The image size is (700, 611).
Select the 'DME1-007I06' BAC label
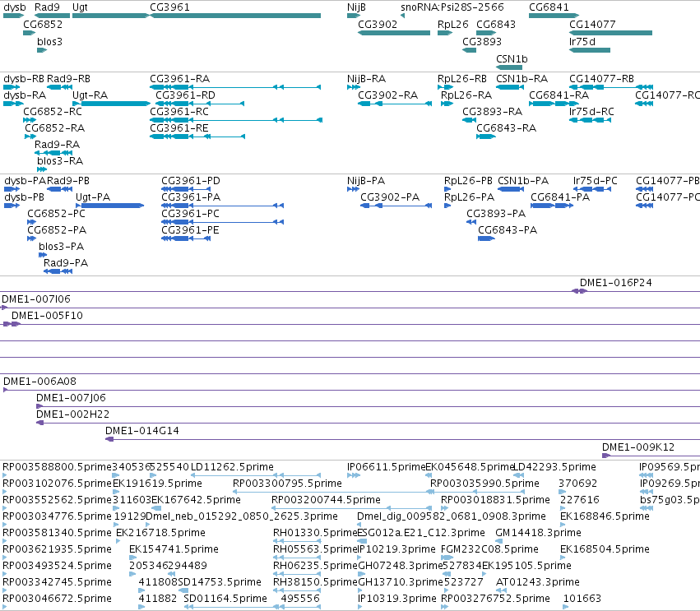pyautogui.click(x=36, y=299)
